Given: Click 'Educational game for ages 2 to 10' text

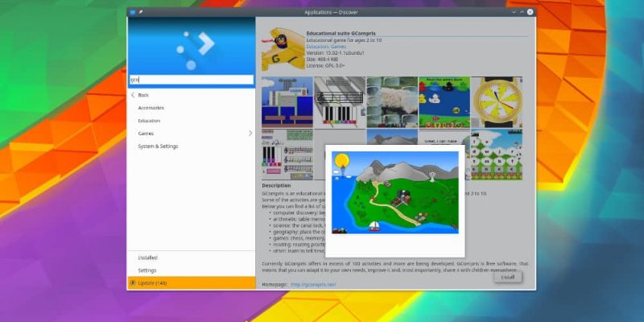Looking at the screenshot, I should pos(344,40).
